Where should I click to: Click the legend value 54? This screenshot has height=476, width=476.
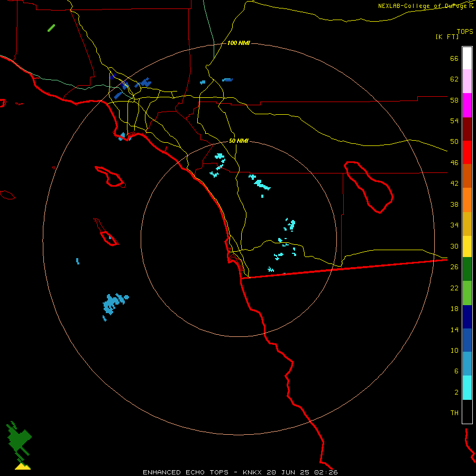pos(454,121)
